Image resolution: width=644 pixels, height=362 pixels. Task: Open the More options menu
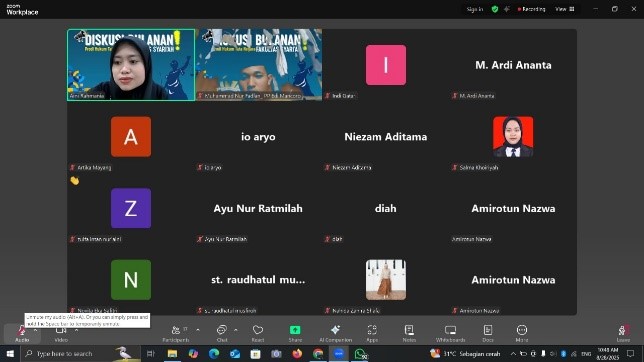click(x=522, y=333)
